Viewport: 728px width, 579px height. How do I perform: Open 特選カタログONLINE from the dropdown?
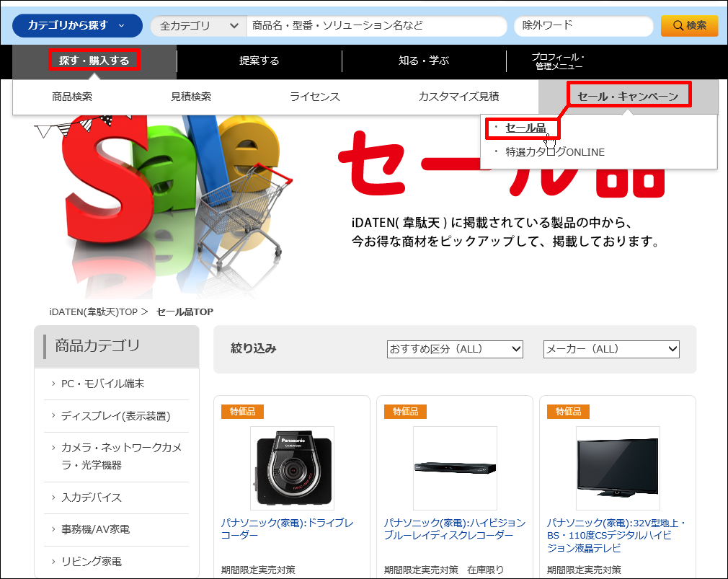(x=554, y=152)
